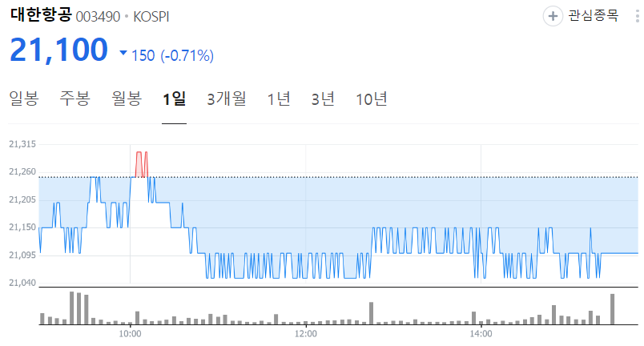The image size is (644, 346).
Task: Click the change amount 150
Action: 143,55
